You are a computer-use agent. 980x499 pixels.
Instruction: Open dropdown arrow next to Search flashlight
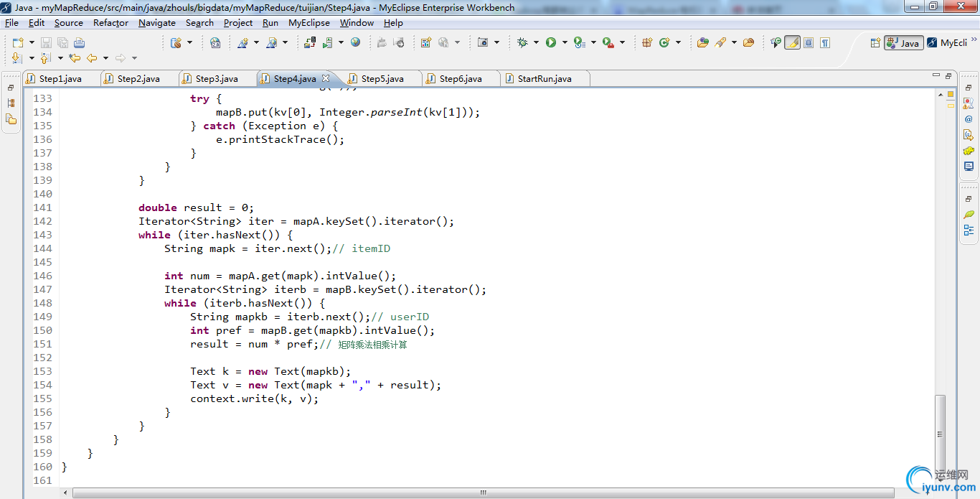point(734,42)
